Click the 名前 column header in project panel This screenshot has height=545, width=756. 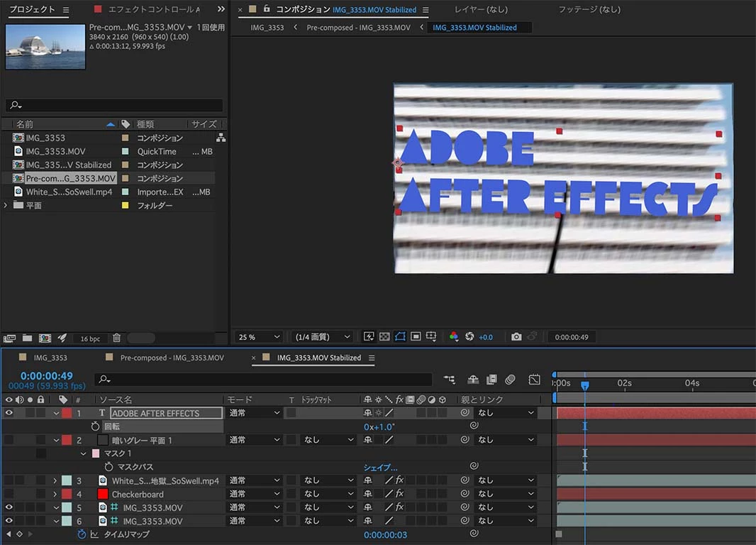[25, 124]
